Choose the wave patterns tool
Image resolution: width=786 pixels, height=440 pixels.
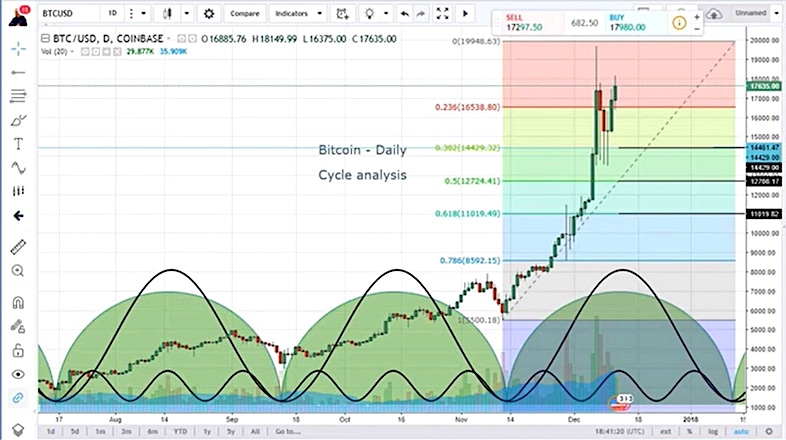[x=18, y=168]
